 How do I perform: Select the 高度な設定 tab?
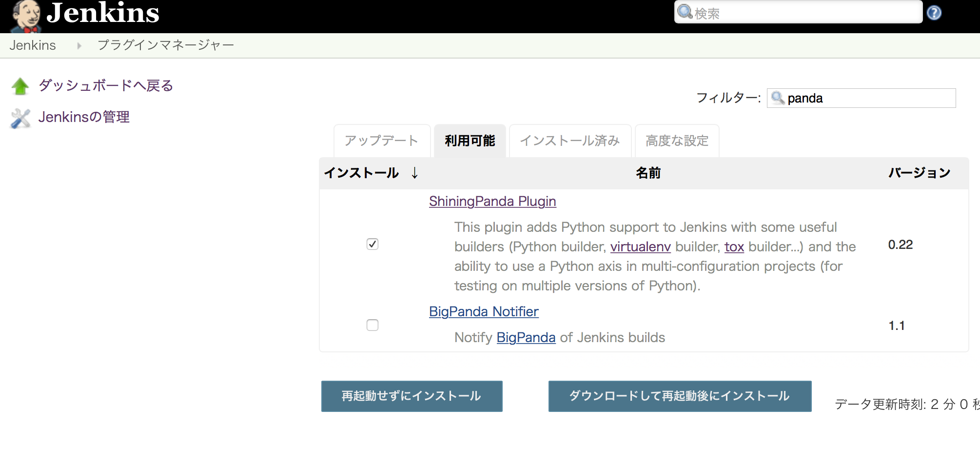point(677,141)
